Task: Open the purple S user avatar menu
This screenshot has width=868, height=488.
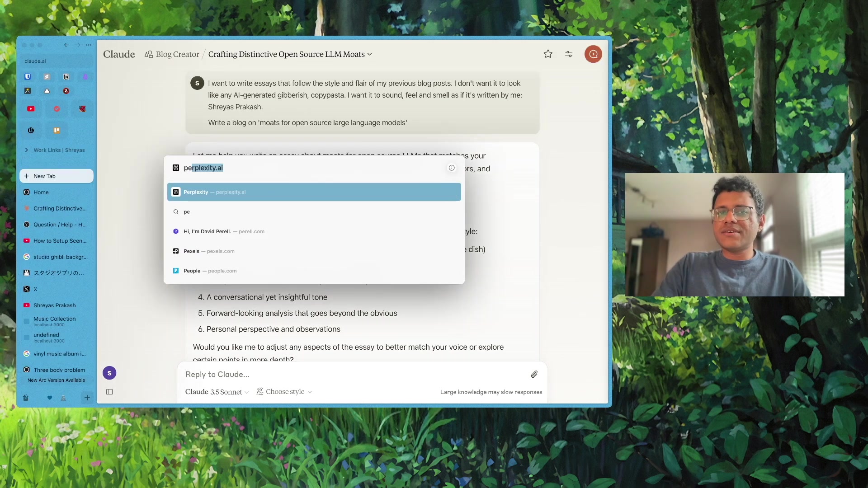Action: pyautogui.click(x=109, y=373)
